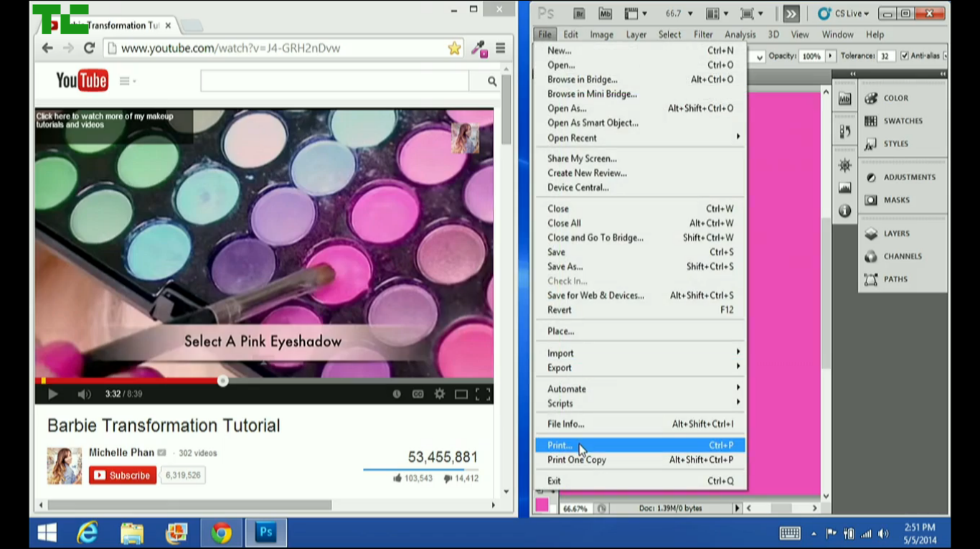Screen dimensions: 980x549
Task: Click the Photoshop Ps logo icon
Action: click(x=546, y=14)
